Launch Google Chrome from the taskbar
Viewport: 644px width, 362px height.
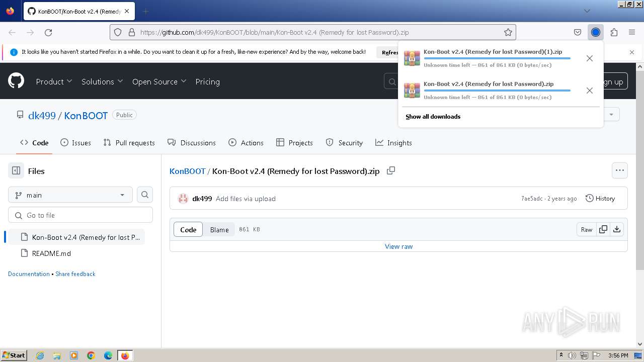click(91, 355)
